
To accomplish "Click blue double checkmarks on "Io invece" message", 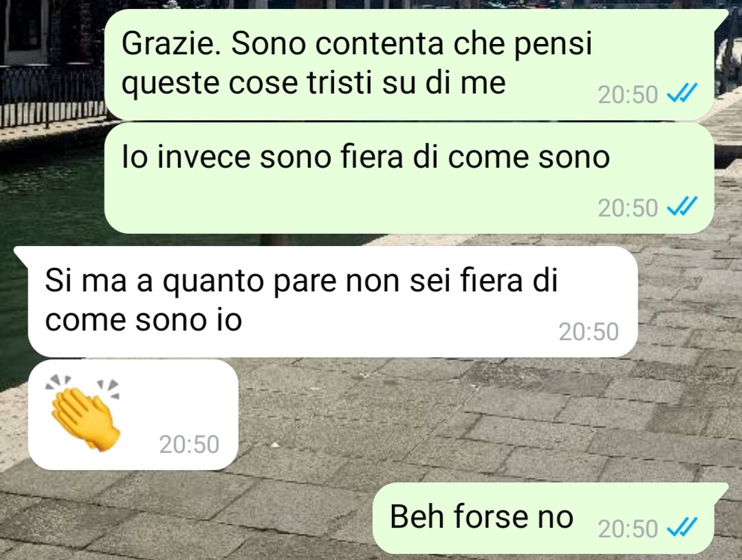I will (x=681, y=207).
